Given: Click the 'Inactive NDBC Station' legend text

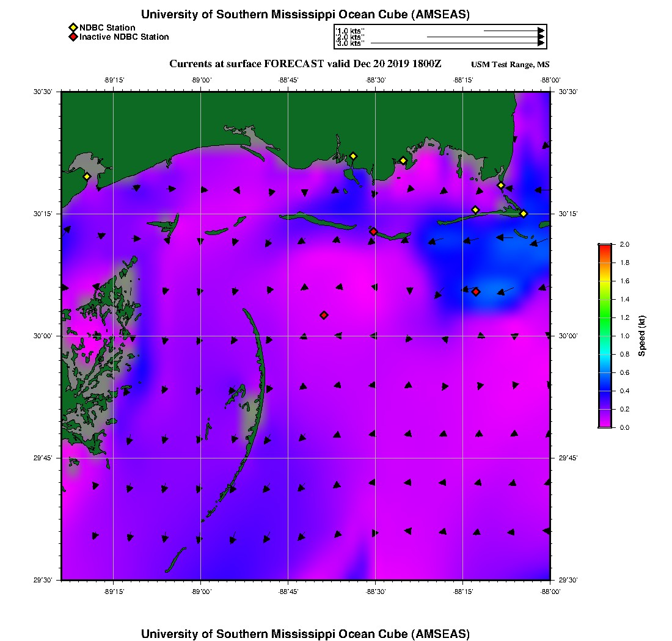Looking at the screenshot, I should click(x=124, y=37).
